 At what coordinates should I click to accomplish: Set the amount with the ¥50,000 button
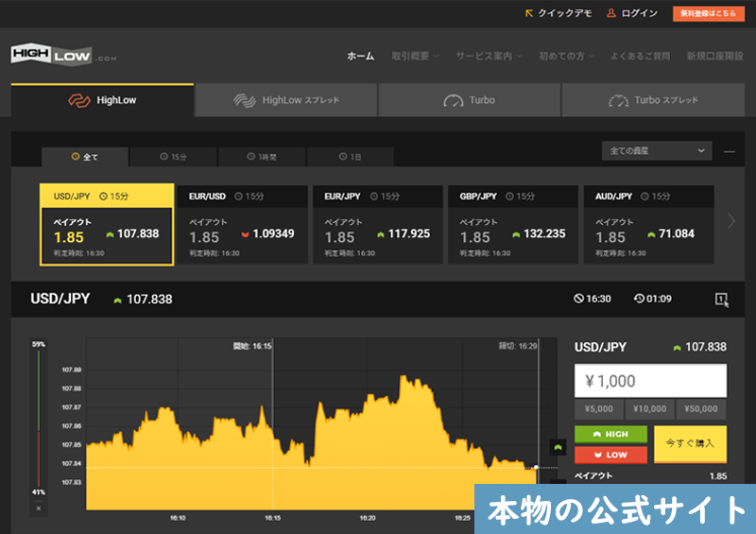pos(701,409)
